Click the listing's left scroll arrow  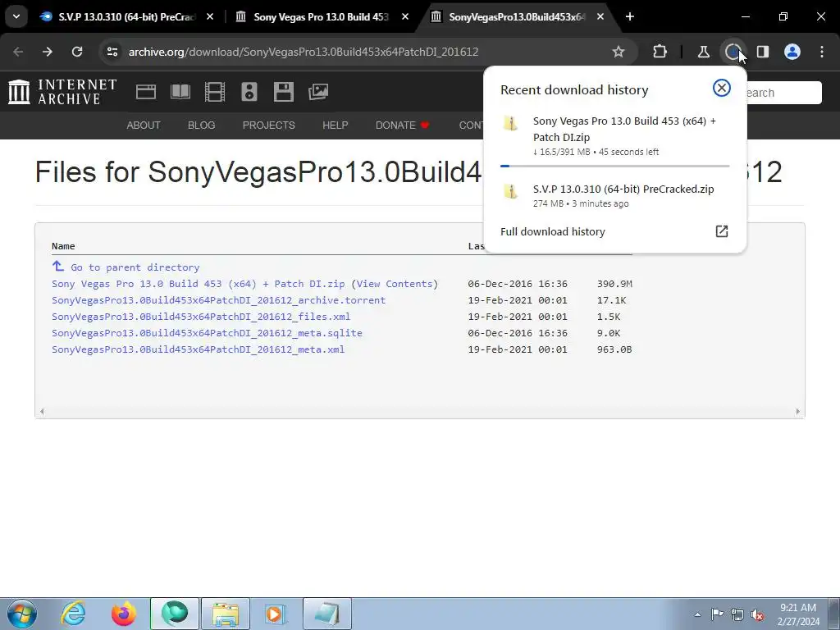point(42,412)
